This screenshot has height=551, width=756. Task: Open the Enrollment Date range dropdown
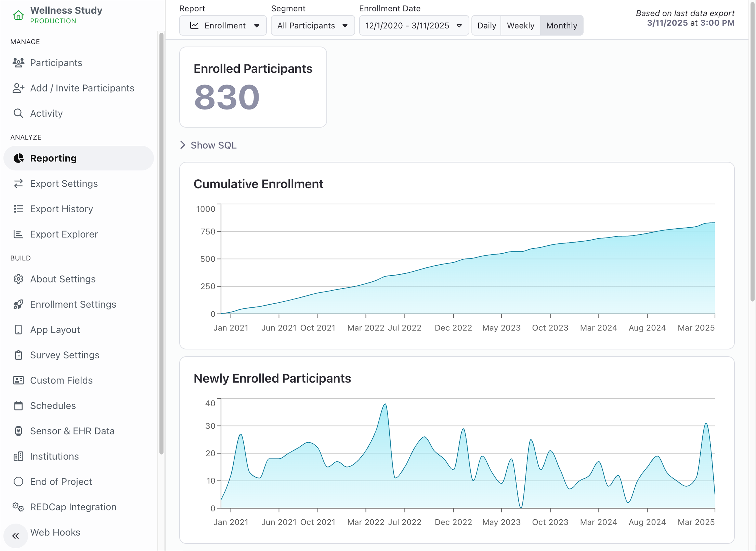[x=413, y=26]
